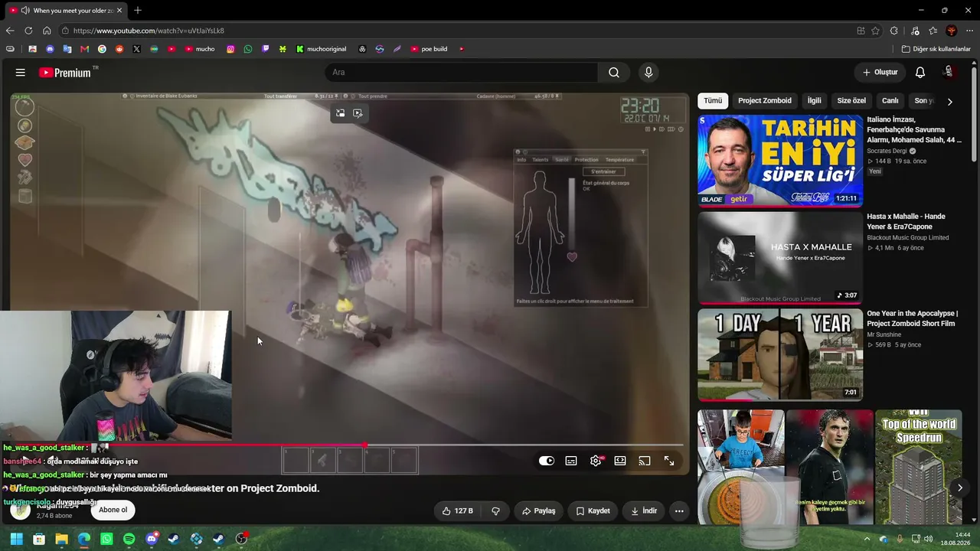This screenshot has width=980, height=551.
Task: Reload the browser page
Action: coord(28,31)
